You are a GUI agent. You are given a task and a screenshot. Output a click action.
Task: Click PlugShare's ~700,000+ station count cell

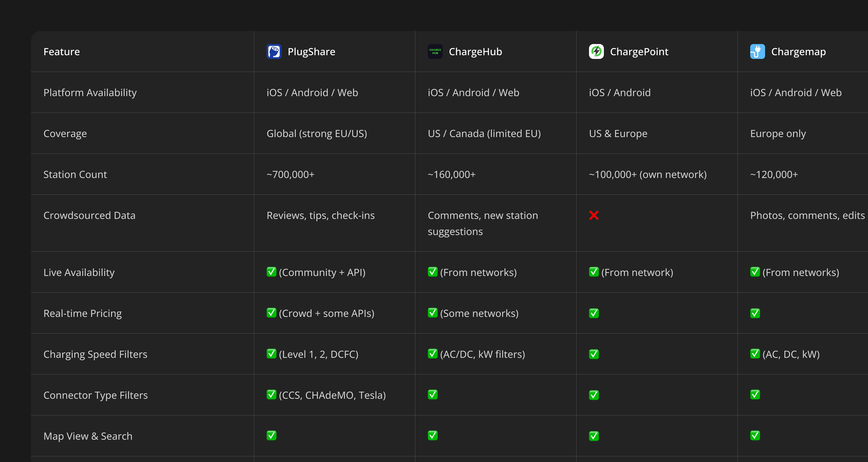click(290, 174)
